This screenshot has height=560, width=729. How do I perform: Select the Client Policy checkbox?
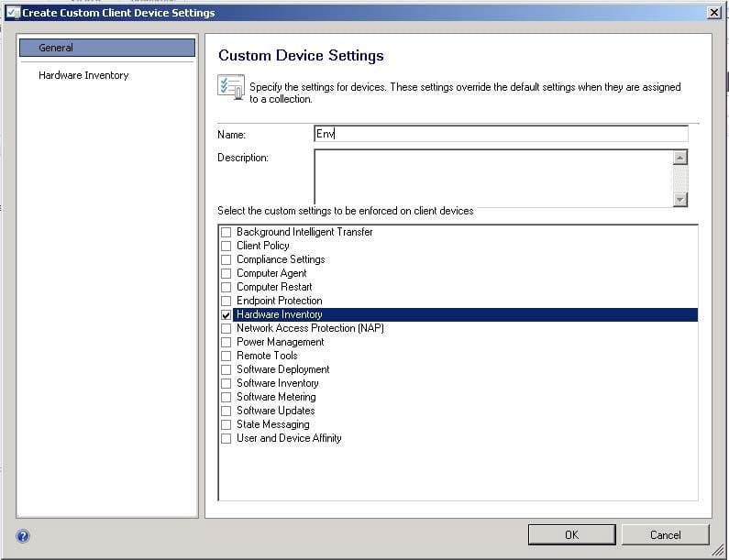(x=226, y=247)
